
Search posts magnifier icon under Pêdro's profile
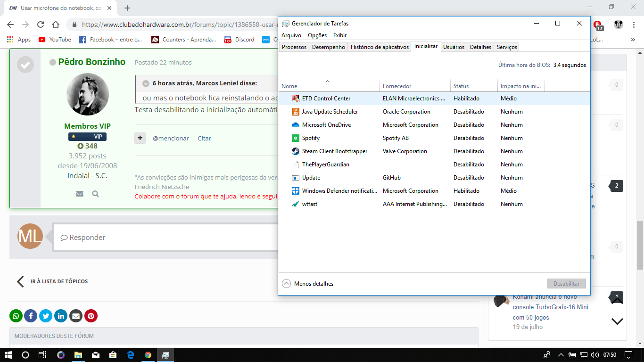[x=95, y=194]
